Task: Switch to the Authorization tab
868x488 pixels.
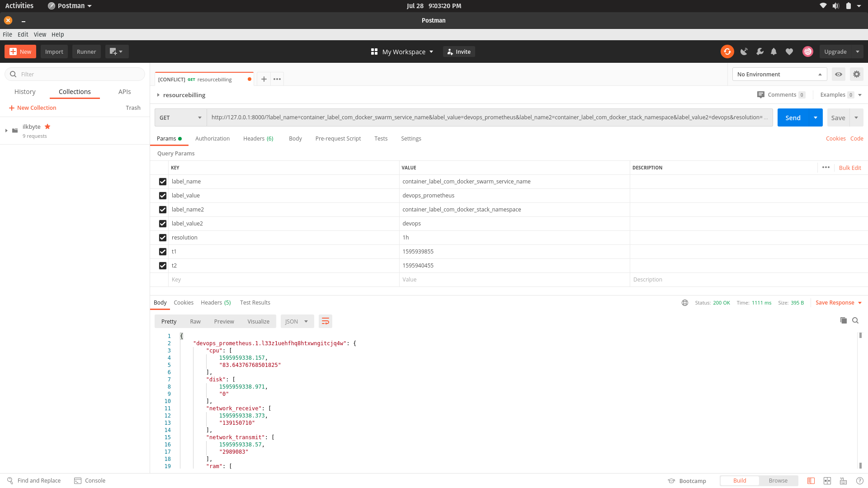Action: coord(212,139)
